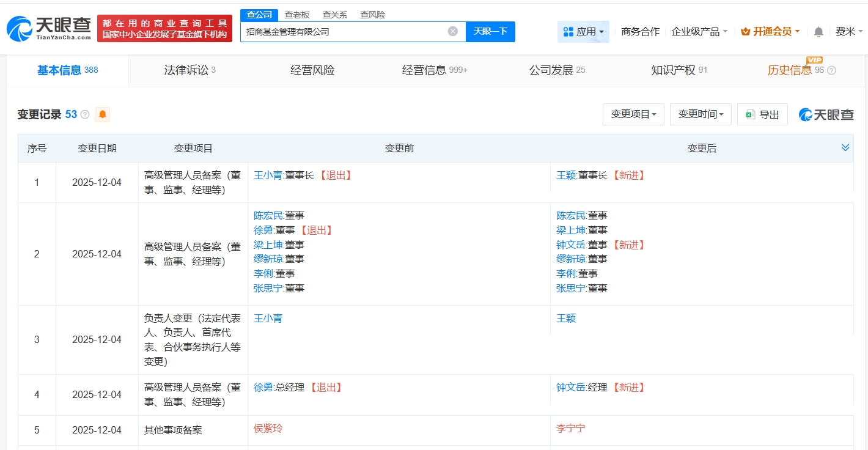
Task: Open the 经营风险 tab
Action: point(312,70)
